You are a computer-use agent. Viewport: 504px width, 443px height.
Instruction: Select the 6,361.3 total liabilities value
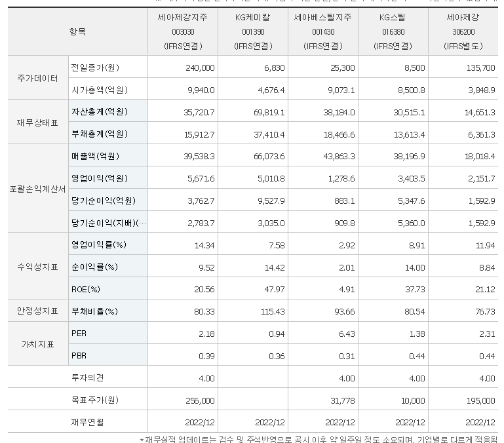482,135
